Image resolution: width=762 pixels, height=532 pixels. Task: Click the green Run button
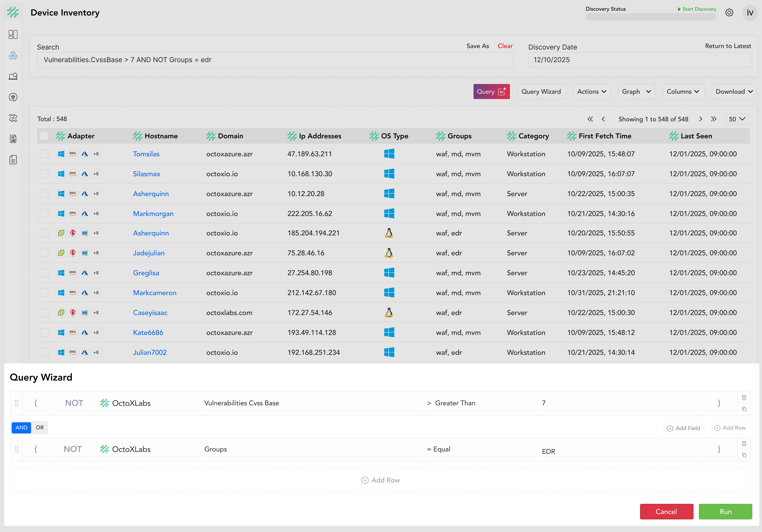click(x=725, y=512)
